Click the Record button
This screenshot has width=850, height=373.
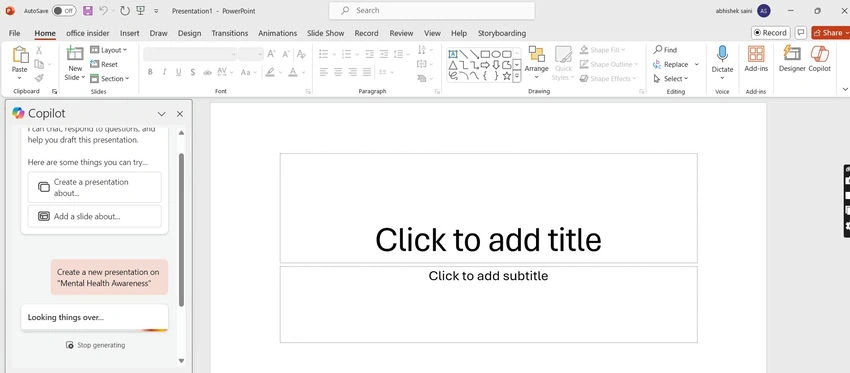[770, 33]
